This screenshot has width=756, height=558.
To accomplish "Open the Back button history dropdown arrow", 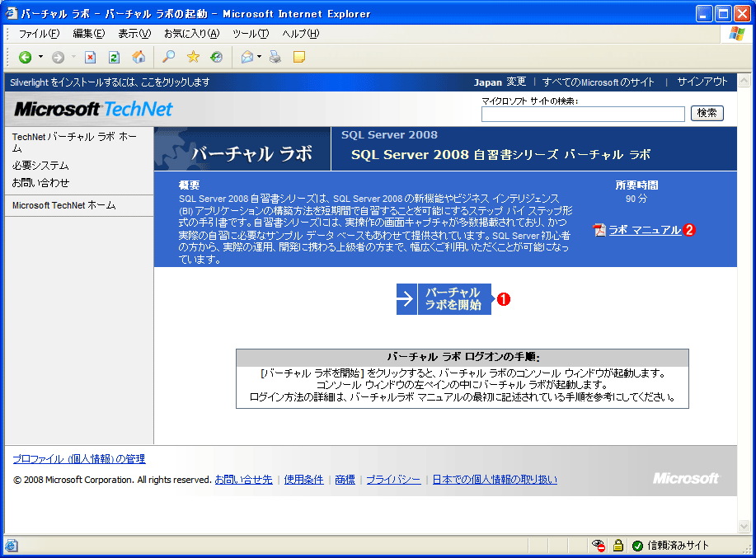I will pos(40,57).
